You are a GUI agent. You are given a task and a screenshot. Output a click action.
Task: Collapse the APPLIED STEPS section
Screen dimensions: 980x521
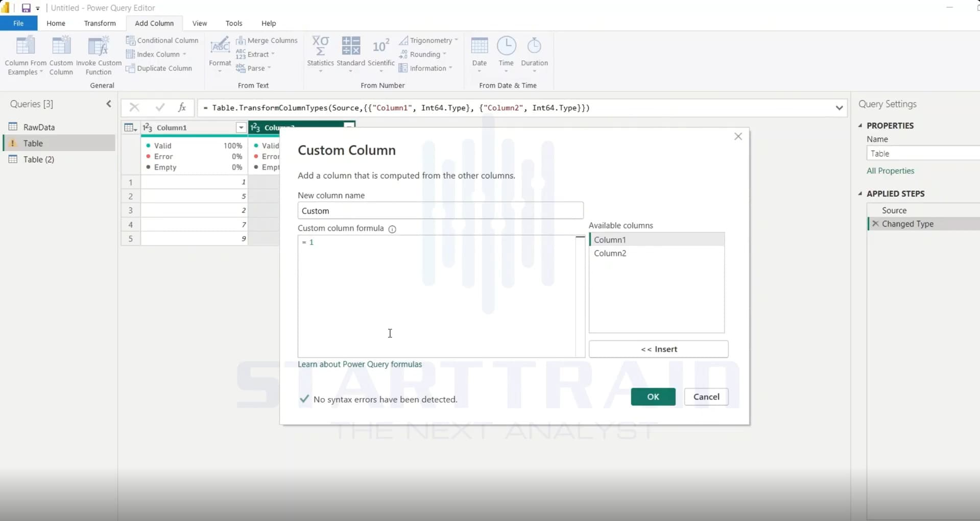(861, 194)
